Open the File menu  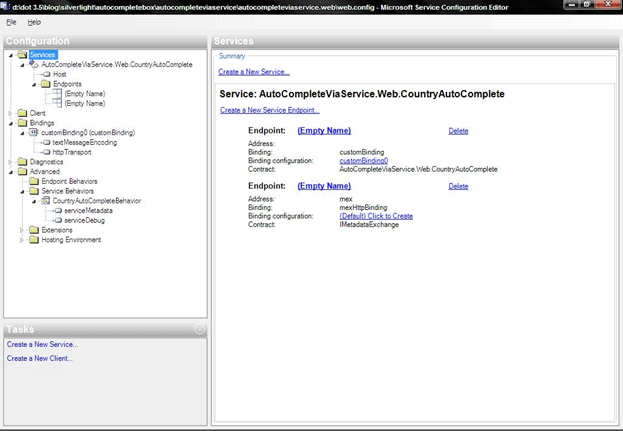click(x=11, y=22)
